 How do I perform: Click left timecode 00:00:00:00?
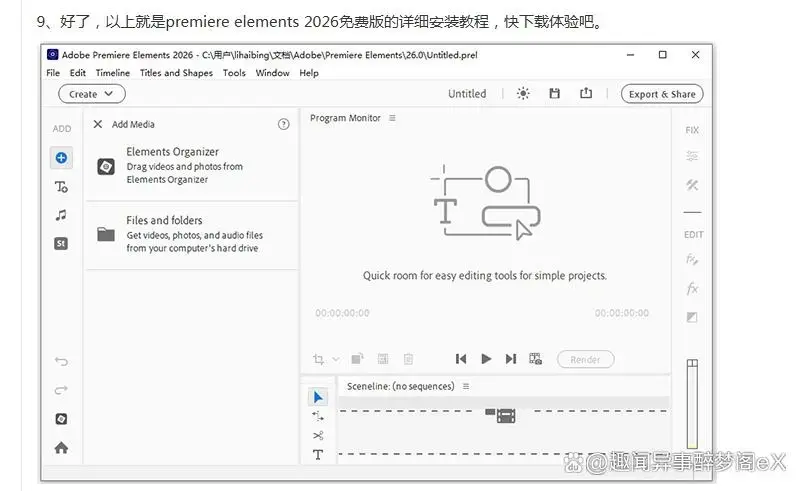tap(342, 313)
